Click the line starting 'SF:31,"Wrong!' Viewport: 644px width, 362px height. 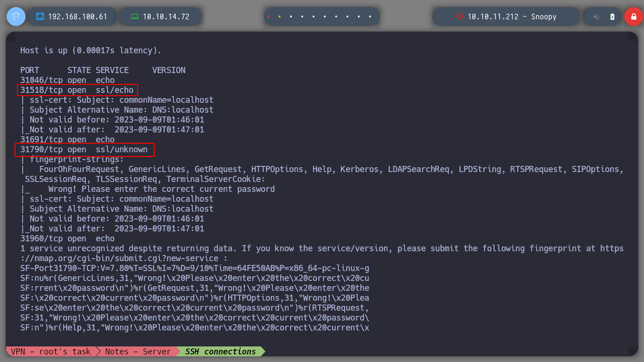point(195,318)
